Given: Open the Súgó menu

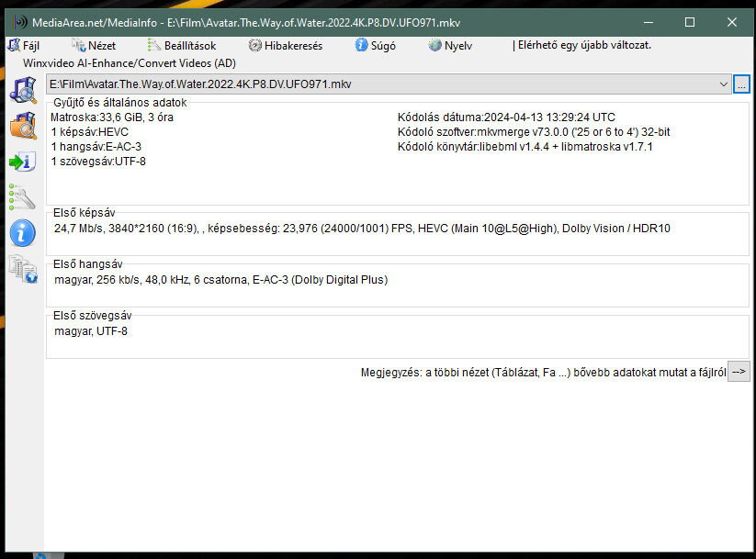Looking at the screenshot, I should [x=375, y=45].
